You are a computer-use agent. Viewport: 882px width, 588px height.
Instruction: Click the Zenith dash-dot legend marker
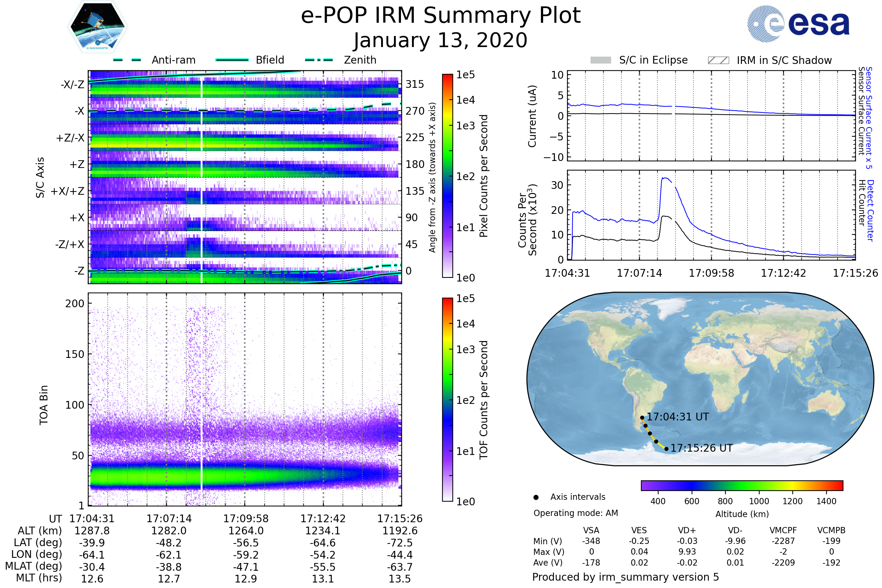pos(319,60)
